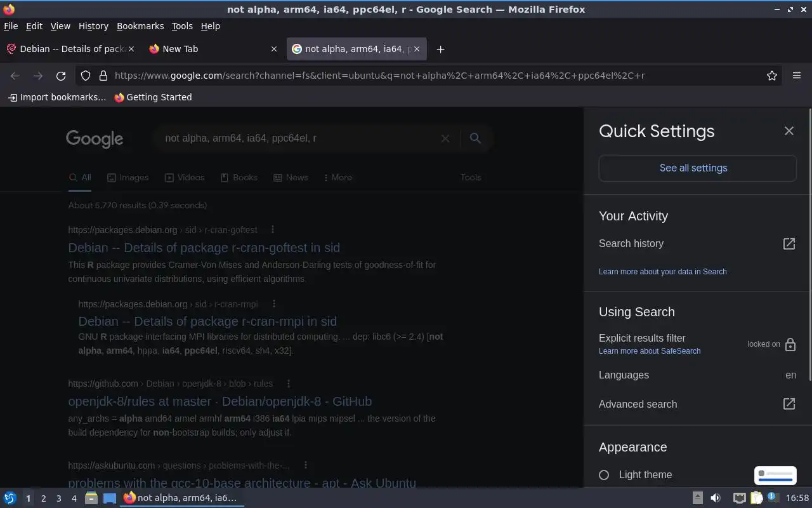Click the Light theme preview thumbnail
812x508 pixels.
[x=775, y=475]
